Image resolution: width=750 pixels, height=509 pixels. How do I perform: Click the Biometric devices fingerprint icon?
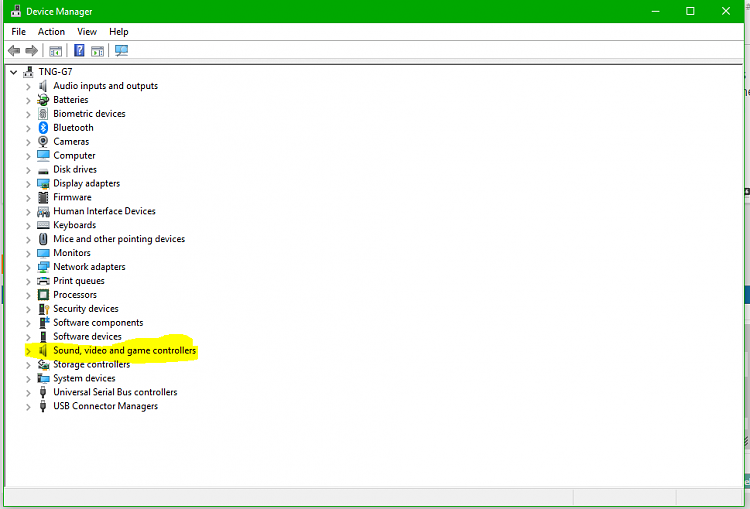(x=43, y=113)
